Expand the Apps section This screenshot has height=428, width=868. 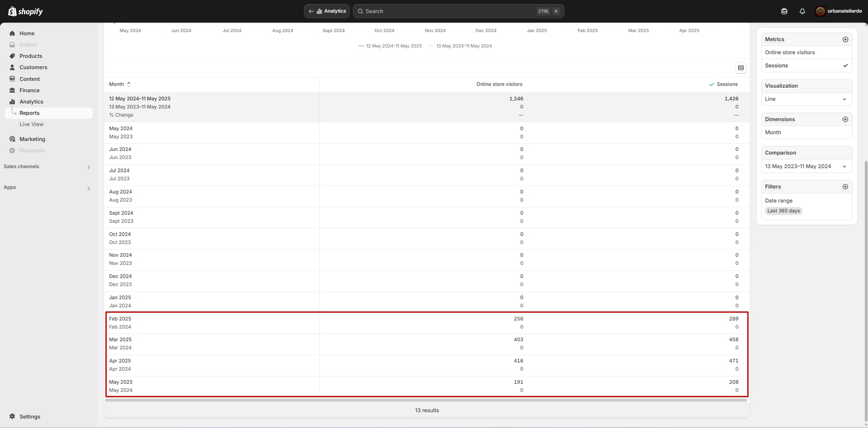(x=88, y=188)
